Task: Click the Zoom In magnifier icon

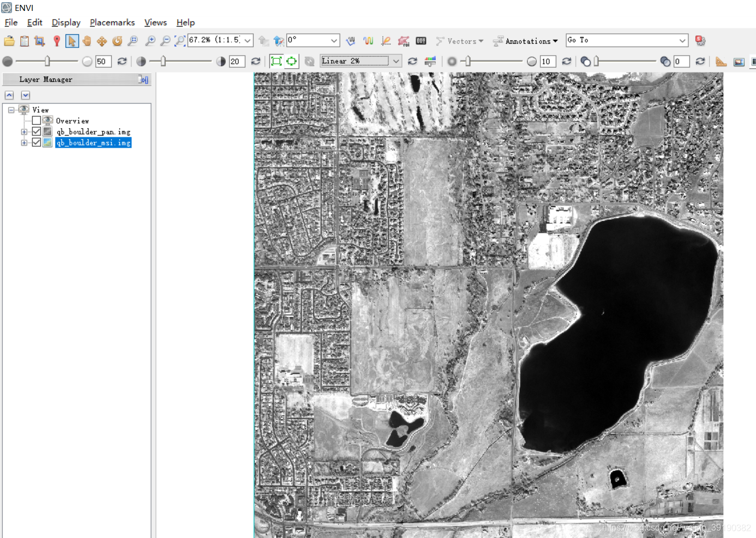Action: (150, 41)
